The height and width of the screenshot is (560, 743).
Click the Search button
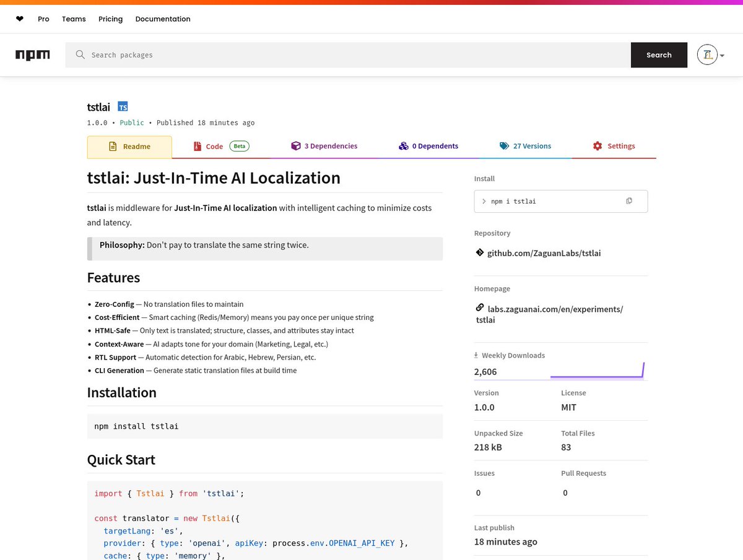coord(659,55)
